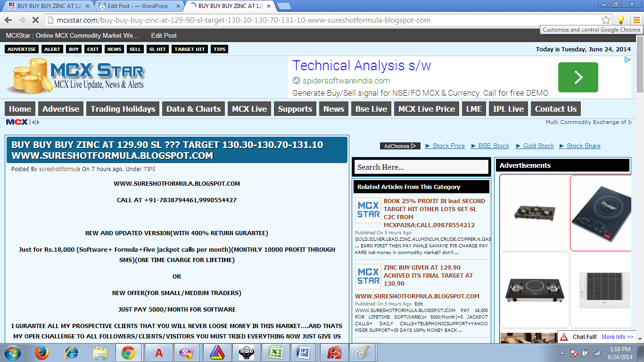Click the browser address bar URL
644x362 pixels.
coord(244,20)
